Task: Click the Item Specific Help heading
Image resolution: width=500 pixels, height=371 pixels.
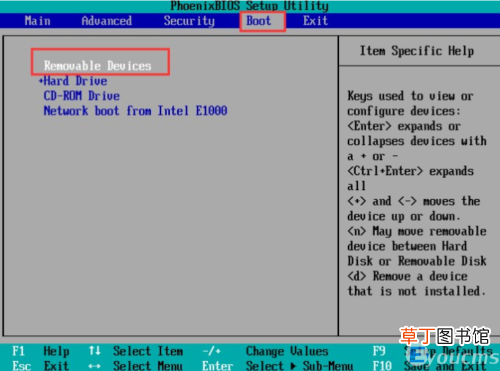Action: (x=417, y=51)
